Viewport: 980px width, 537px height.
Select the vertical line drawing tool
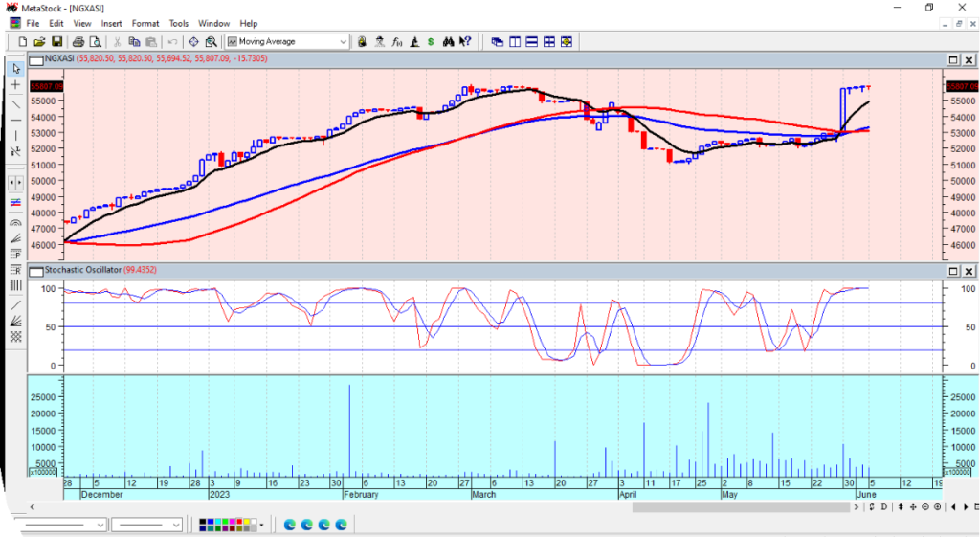[x=15, y=134]
